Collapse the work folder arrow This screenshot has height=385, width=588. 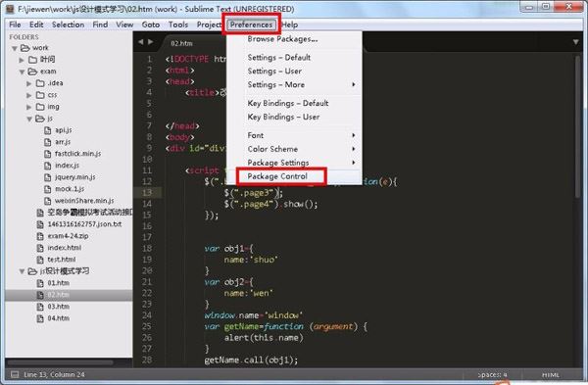15,48
